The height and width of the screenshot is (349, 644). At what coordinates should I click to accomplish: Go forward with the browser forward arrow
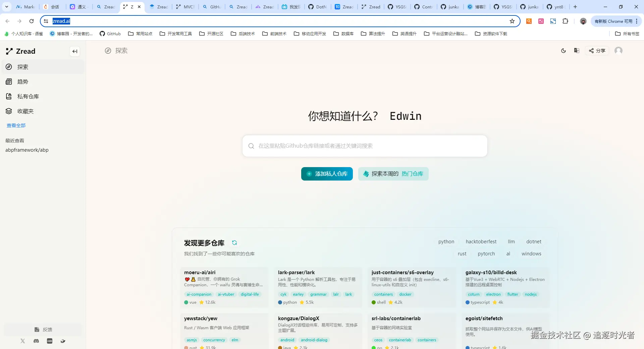pyautogui.click(x=19, y=21)
